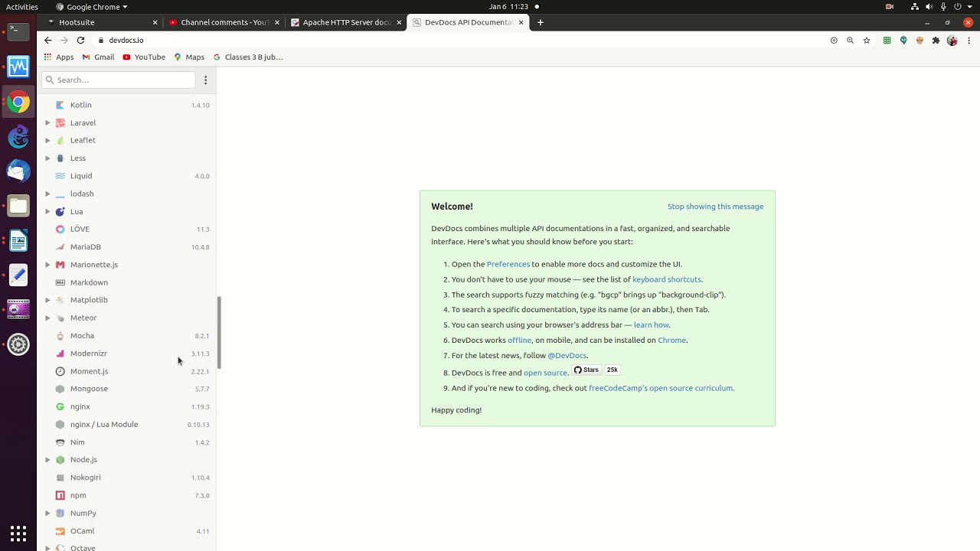Click the offline link
Viewport: 980px width, 551px height.
(519, 340)
